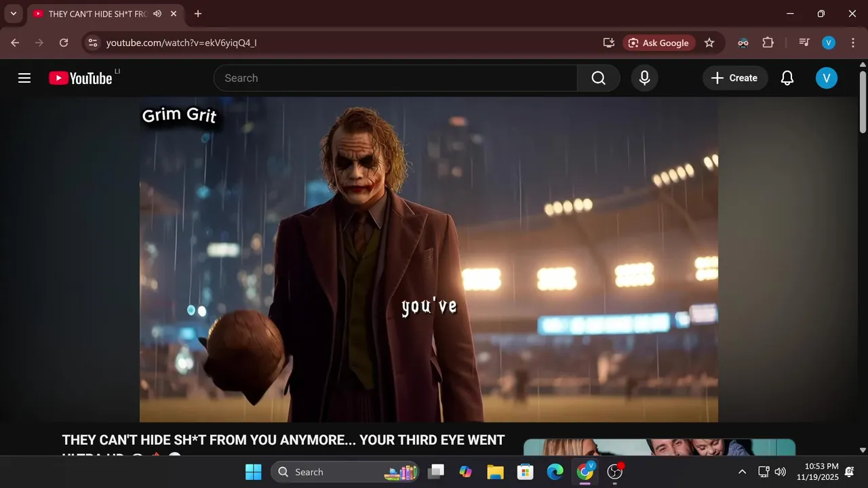Image resolution: width=868 pixels, height=488 pixels.
Task: Switch to Chrome on the taskbar
Action: (585, 472)
